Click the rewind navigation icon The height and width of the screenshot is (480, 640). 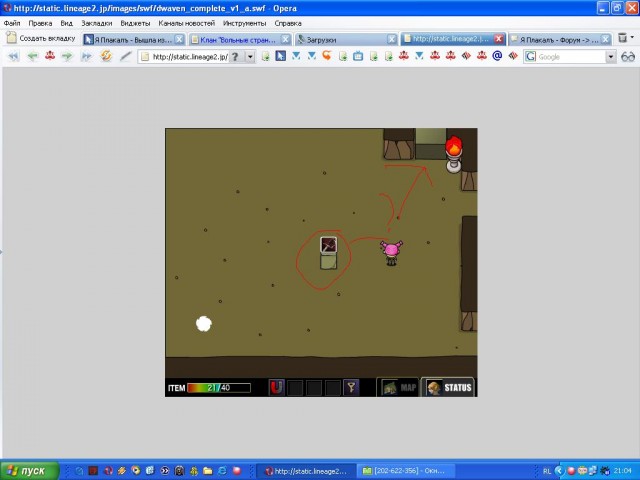click(13, 56)
